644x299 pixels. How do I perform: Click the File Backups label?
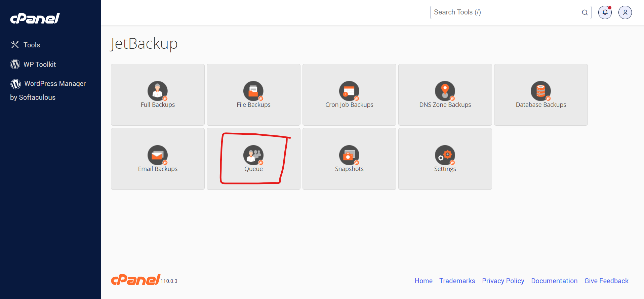(253, 105)
